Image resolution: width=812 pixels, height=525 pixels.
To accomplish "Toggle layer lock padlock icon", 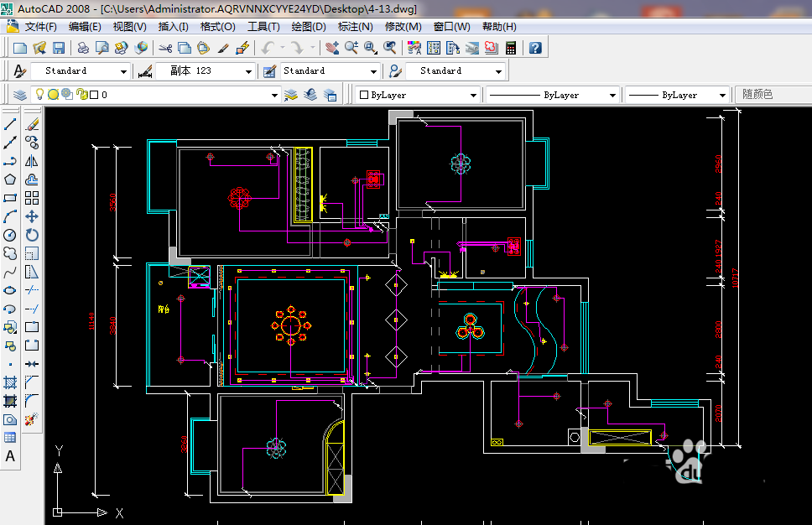I will [x=83, y=95].
